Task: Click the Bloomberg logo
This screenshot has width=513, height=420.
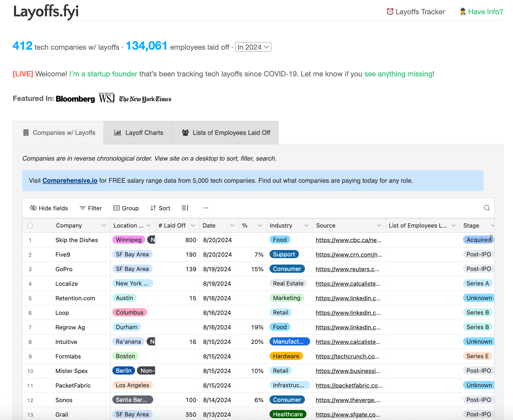Action: pyautogui.click(x=75, y=99)
